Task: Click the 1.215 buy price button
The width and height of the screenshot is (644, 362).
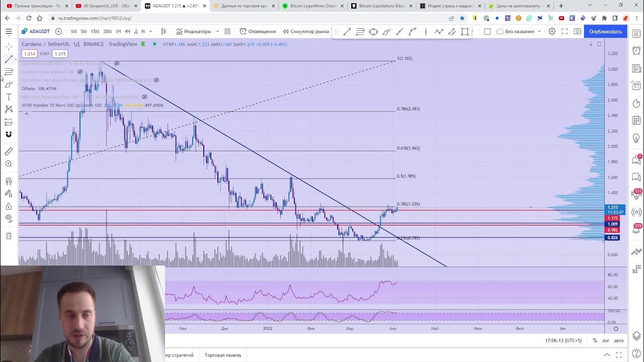Action: point(60,54)
